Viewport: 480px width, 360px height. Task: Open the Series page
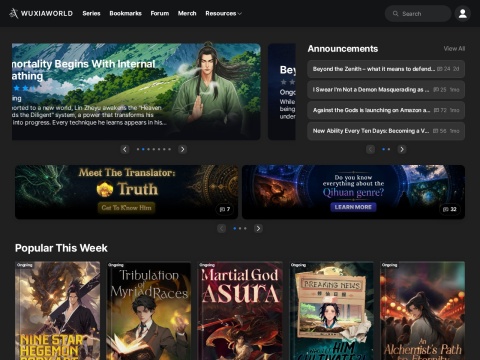[x=91, y=13]
